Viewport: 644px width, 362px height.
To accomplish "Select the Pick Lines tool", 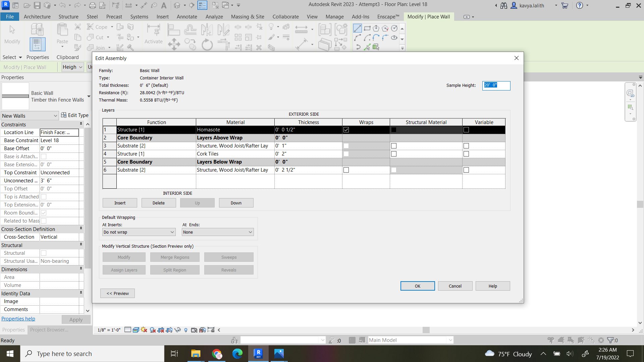I will point(367,47).
